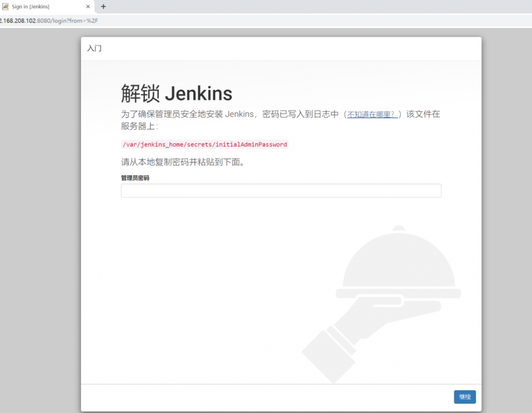Screen dimensions: 532x413
Task: Click the 入门 header bar label
Action: point(95,48)
